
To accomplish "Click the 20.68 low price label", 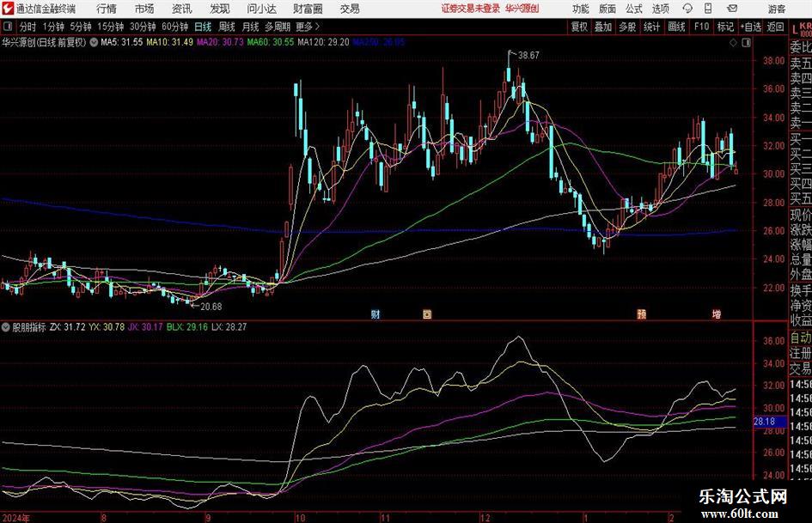I will [211, 307].
